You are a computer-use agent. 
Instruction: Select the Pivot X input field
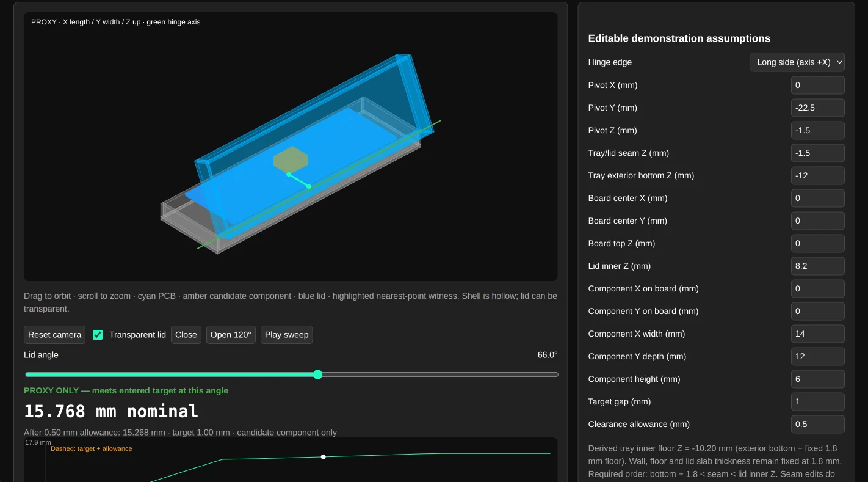(817, 85)
